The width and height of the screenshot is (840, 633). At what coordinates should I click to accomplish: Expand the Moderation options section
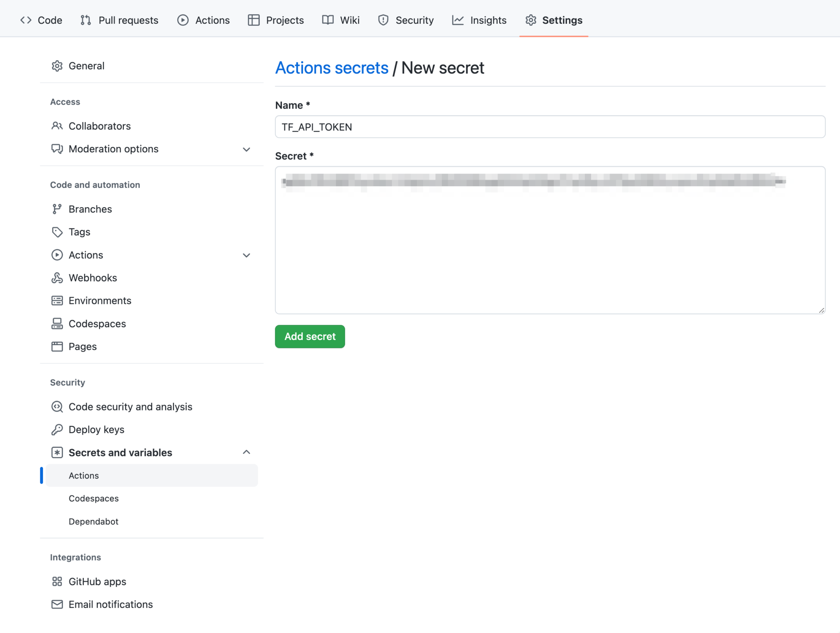tap(247, 149)
